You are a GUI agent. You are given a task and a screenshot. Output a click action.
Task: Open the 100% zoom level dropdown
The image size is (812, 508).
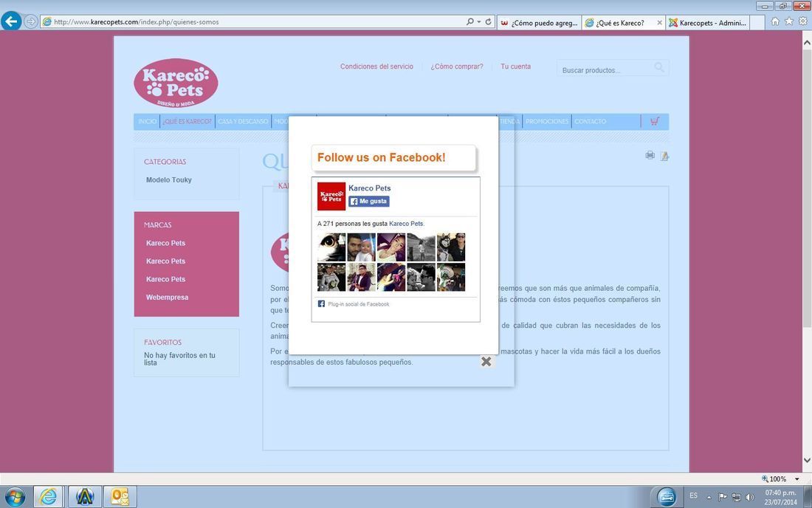coord(797,479)
